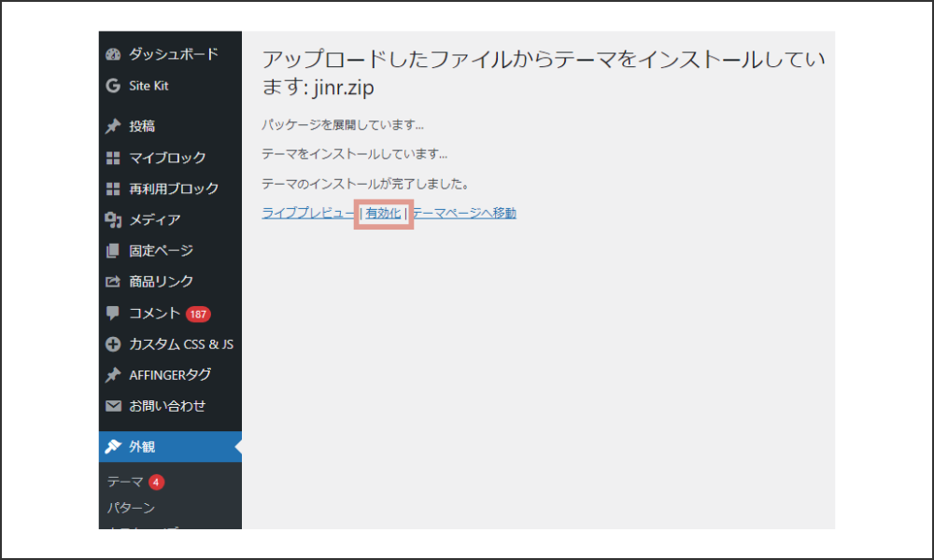Click the plus icon beside カスタム CSS & JS

click(x=113, y=344)
